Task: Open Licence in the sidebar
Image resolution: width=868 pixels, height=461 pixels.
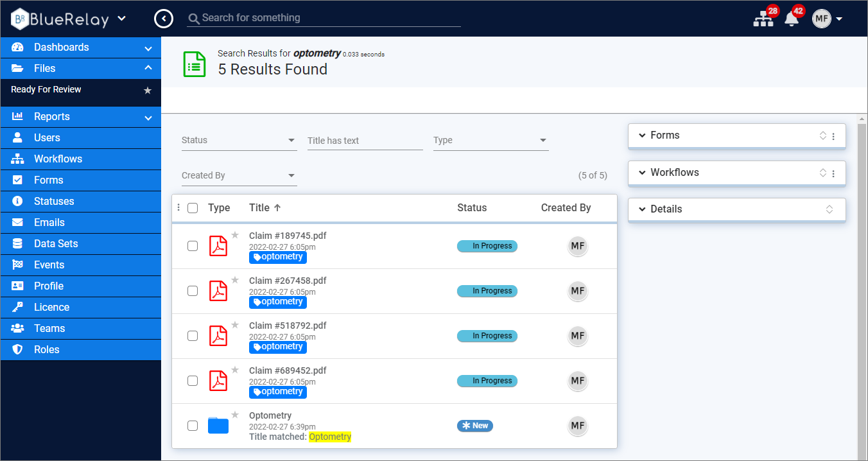Action: (80, 307)
